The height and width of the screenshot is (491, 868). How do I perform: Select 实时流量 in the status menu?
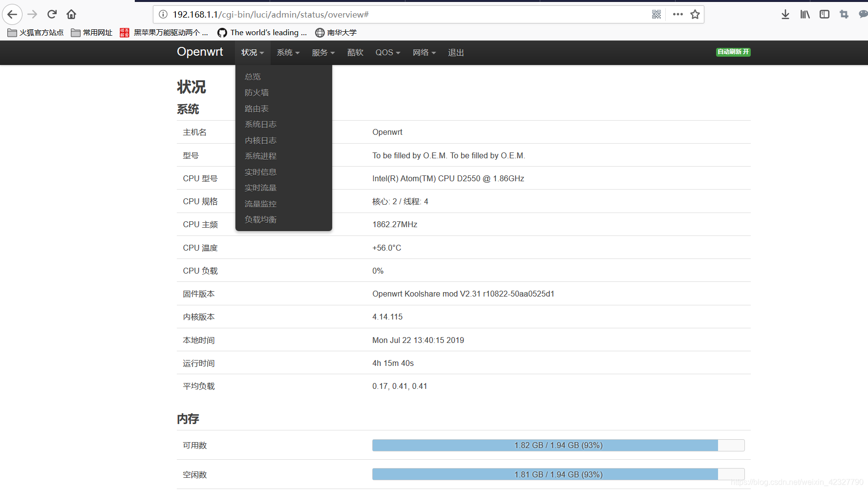284,188
